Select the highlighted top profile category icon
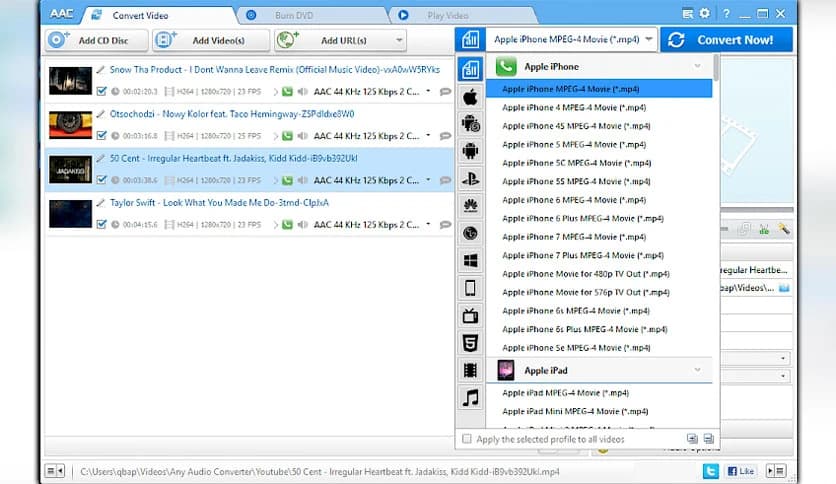 point(470,69)
